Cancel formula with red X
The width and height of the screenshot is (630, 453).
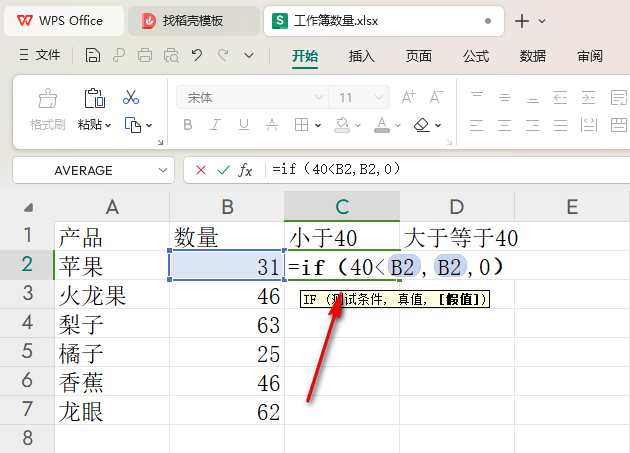click(x=201, y=170)
